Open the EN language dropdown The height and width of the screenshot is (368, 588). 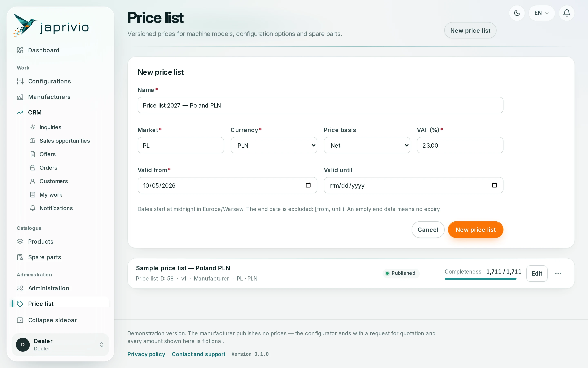pyautogui.click(x=542, y=13)
